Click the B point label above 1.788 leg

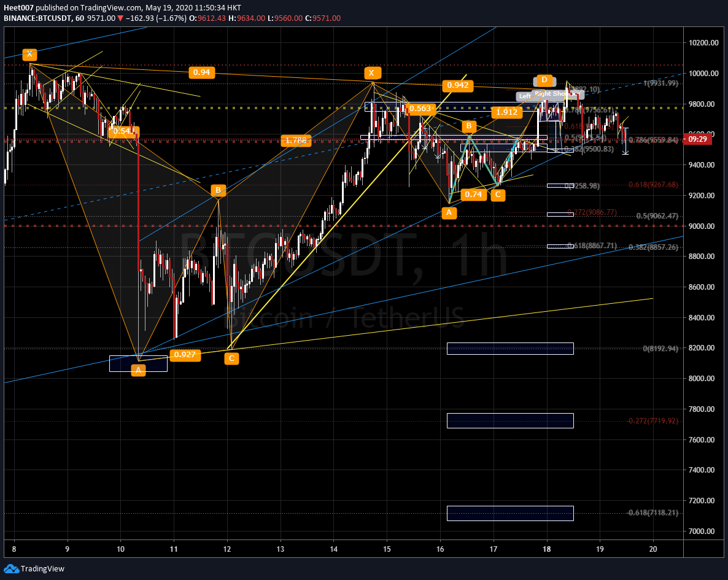tap(218, 190)
